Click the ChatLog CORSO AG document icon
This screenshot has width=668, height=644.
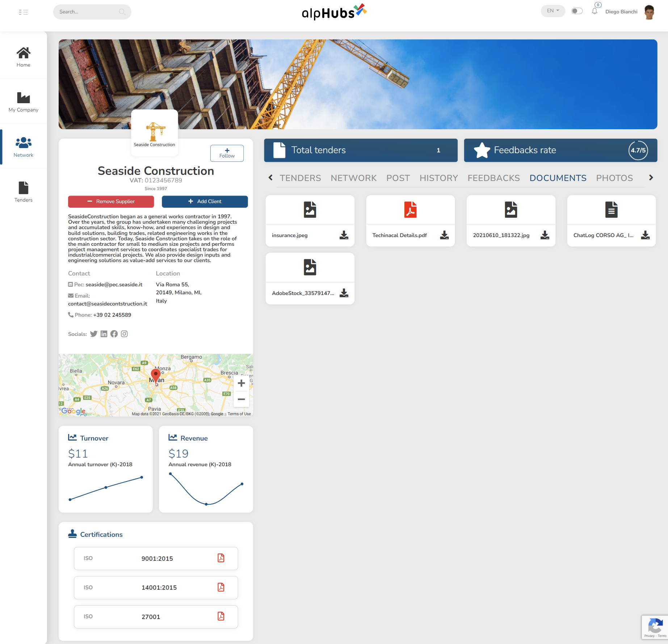(x=612, y=210)
